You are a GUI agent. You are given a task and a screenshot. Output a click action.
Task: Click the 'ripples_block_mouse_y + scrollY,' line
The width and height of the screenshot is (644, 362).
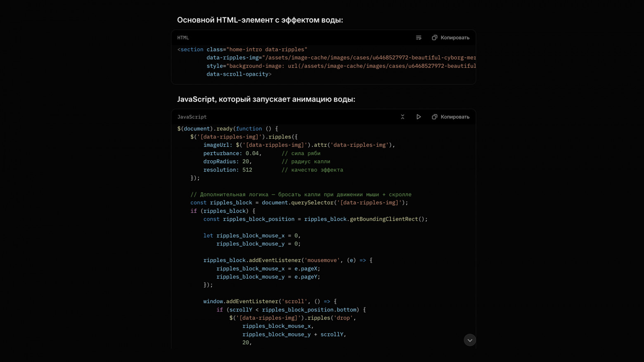click(294, 334)
